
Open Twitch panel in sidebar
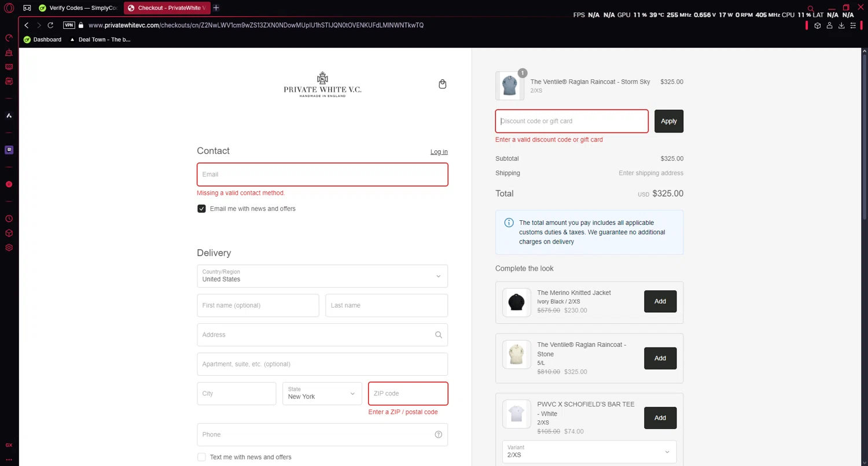(x=9, y=150)
